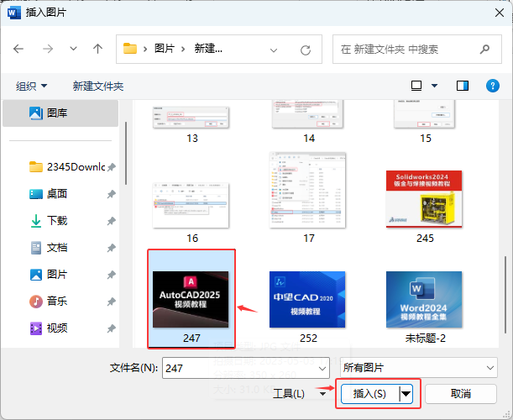This screenshot has width=513, height=420.
Task: Refresh the folder view
Action: [306, 50]
